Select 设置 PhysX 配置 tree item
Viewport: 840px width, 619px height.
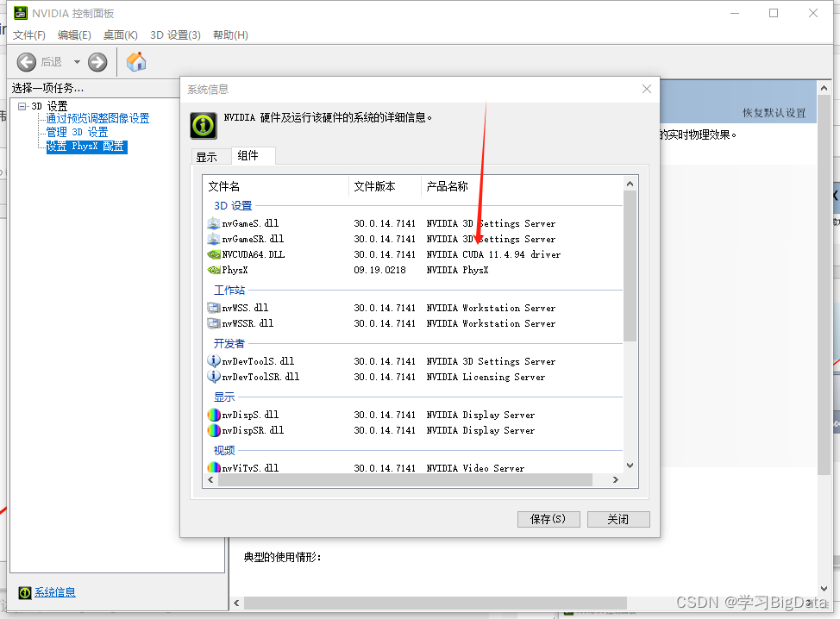(x=86, y=147)
